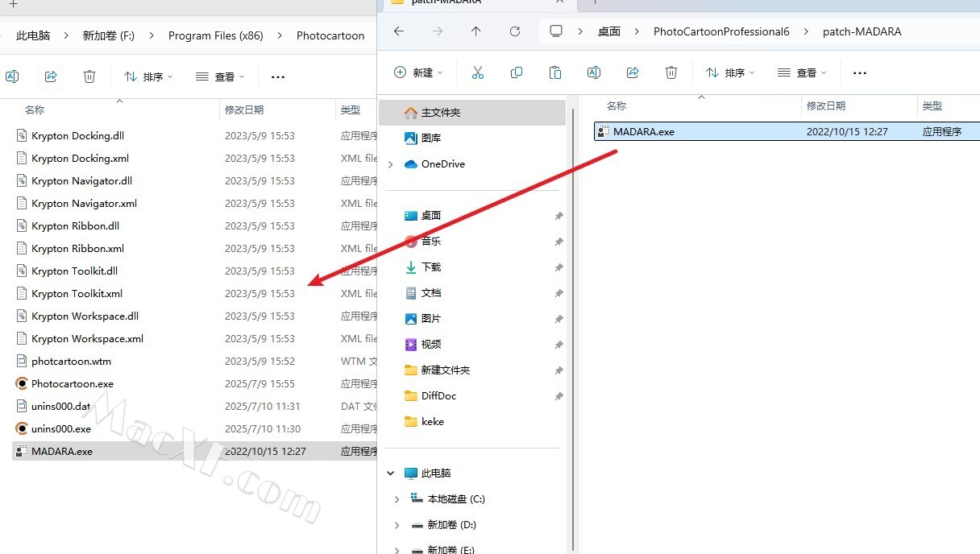Open the more options ellipsis in the patch-MADARA toolbar
The image size is (980, 554).
(x=860, y=73)
